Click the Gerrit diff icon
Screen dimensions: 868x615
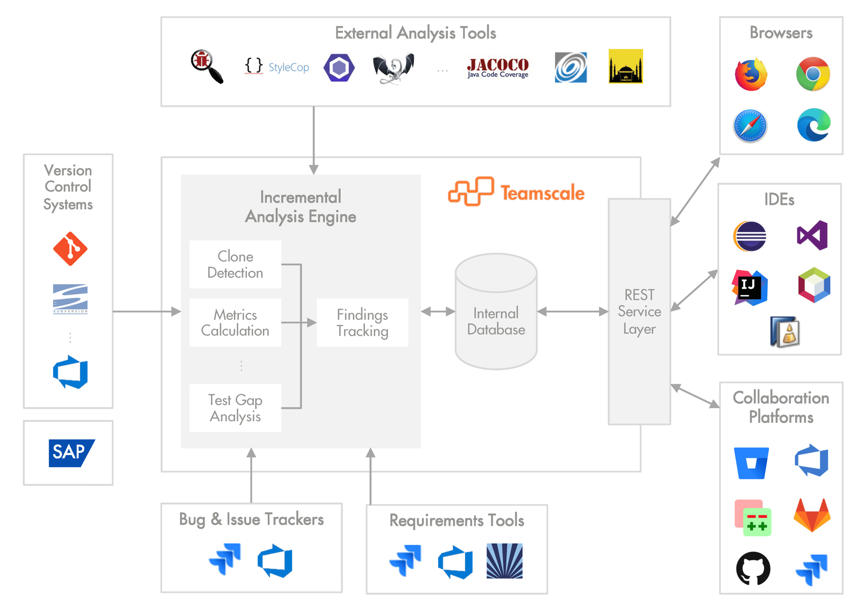tap(753, 518)
